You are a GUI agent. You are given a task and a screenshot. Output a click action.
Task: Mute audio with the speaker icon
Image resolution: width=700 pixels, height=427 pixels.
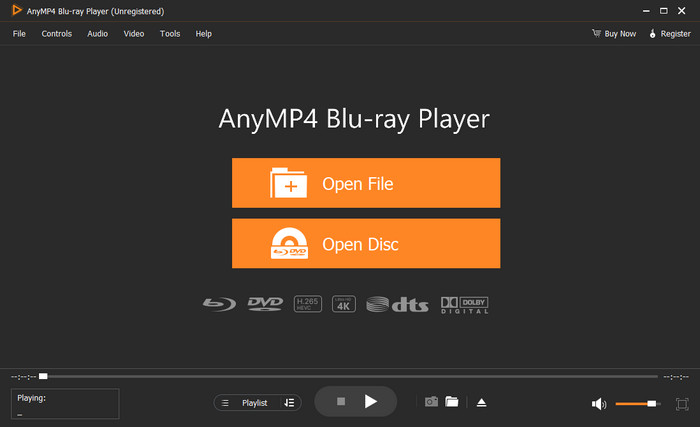click(599, 404)
